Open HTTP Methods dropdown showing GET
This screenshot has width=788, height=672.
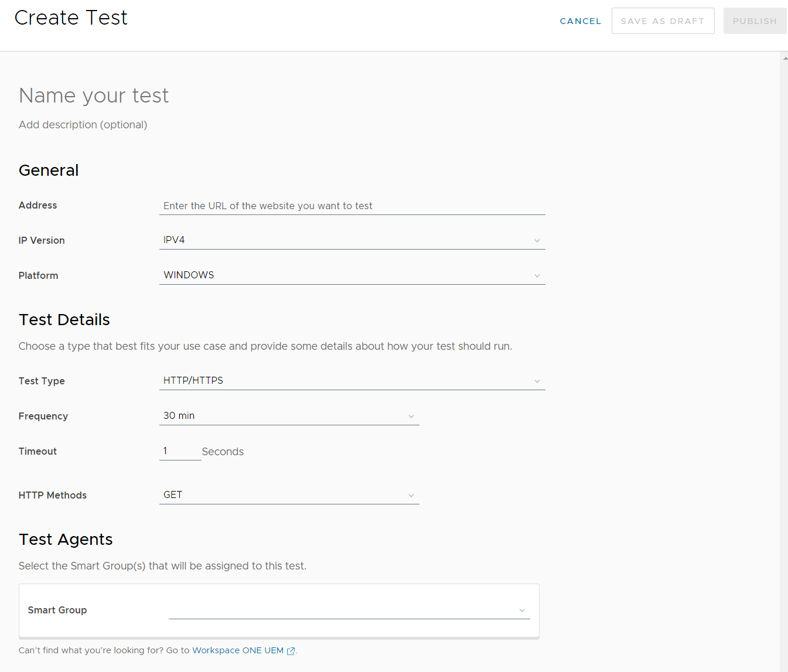[289, 495]
